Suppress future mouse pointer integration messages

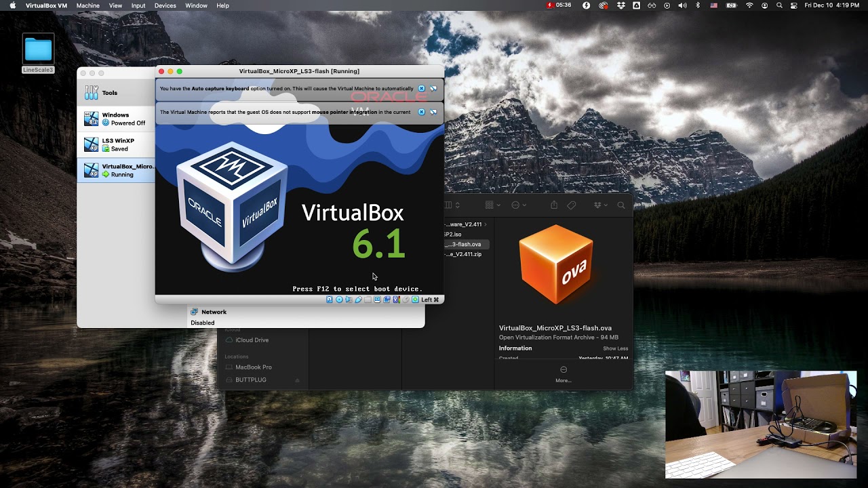coord(433,112)
